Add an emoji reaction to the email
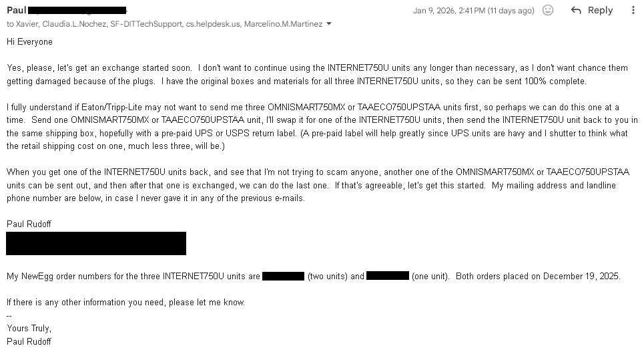This screenshot has width=644, height=354. pos(548,10)
